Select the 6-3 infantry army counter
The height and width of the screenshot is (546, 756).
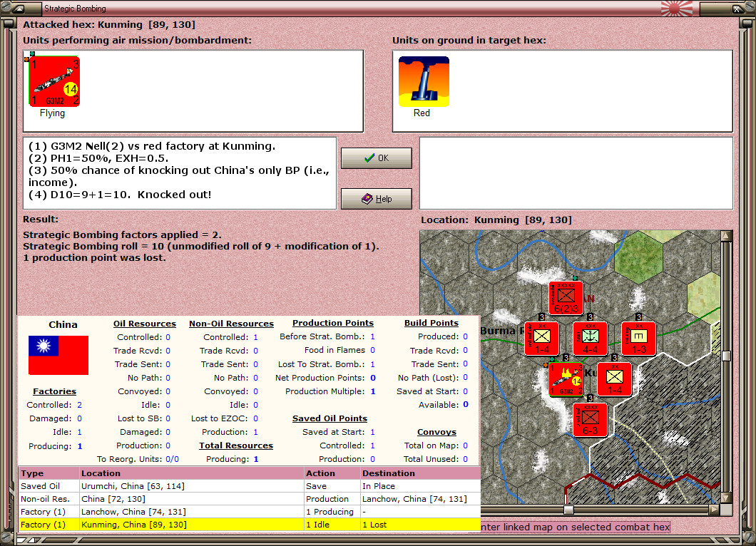click(x=590, y=420)
